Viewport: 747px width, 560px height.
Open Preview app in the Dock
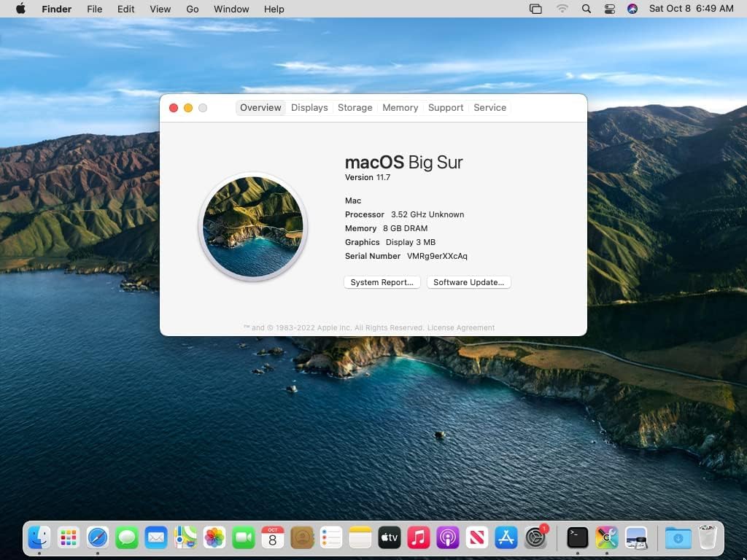(x=636, y=537)
